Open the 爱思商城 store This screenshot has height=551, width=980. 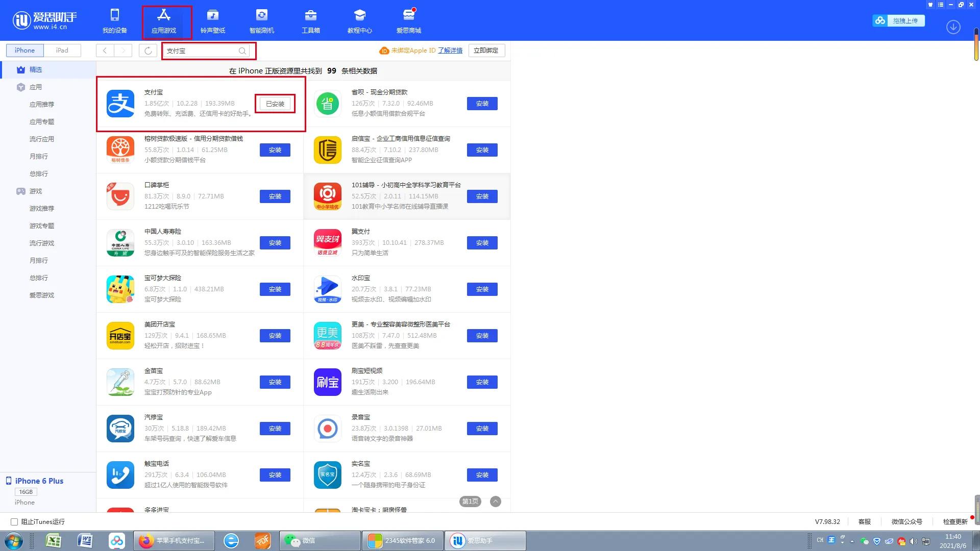[x=409, y=21]
